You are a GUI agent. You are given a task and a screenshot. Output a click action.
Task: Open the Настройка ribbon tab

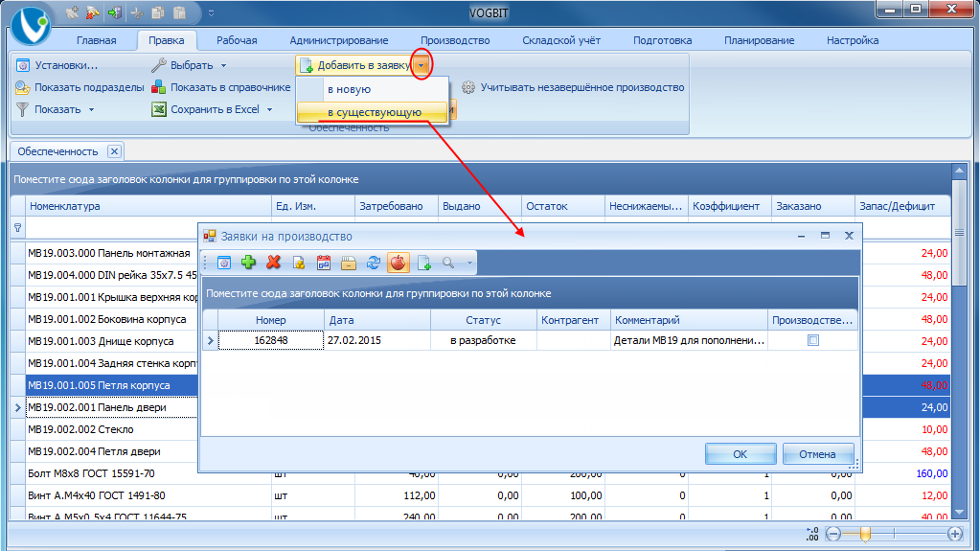point(853,40)
